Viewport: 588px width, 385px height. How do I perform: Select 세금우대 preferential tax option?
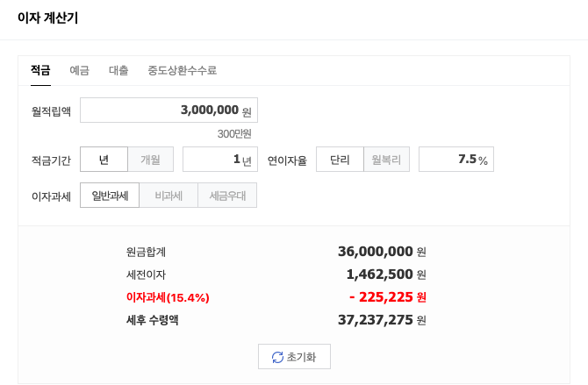(227, 196)
